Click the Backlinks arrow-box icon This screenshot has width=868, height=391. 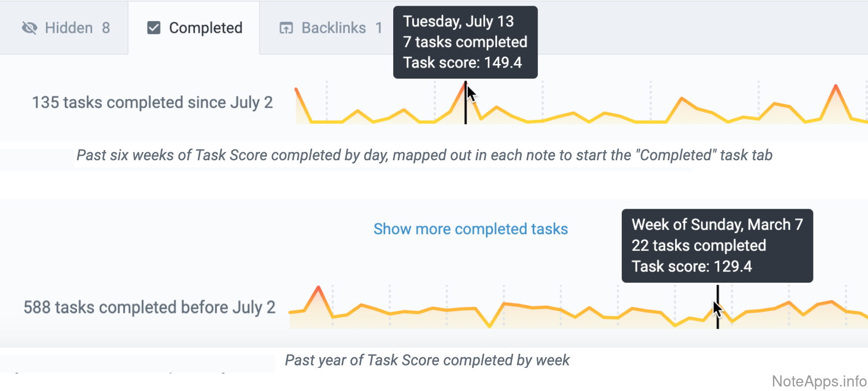click(x=286, y=28)
